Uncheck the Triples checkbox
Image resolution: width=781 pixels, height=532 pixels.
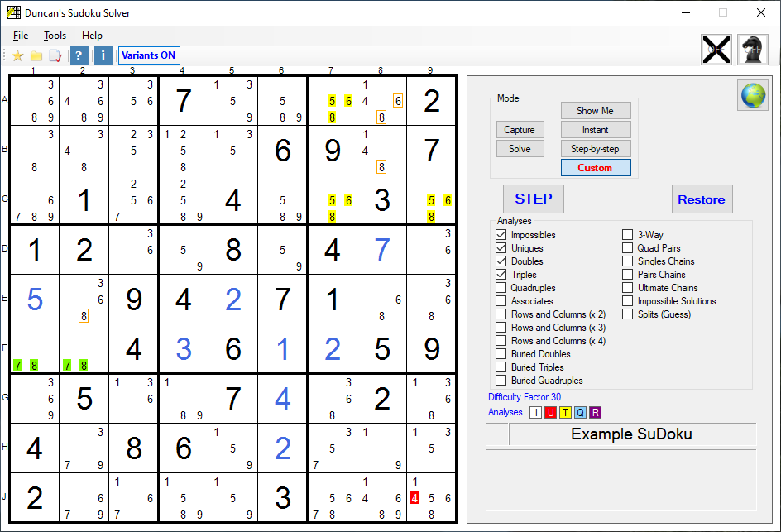click(501, 275)
